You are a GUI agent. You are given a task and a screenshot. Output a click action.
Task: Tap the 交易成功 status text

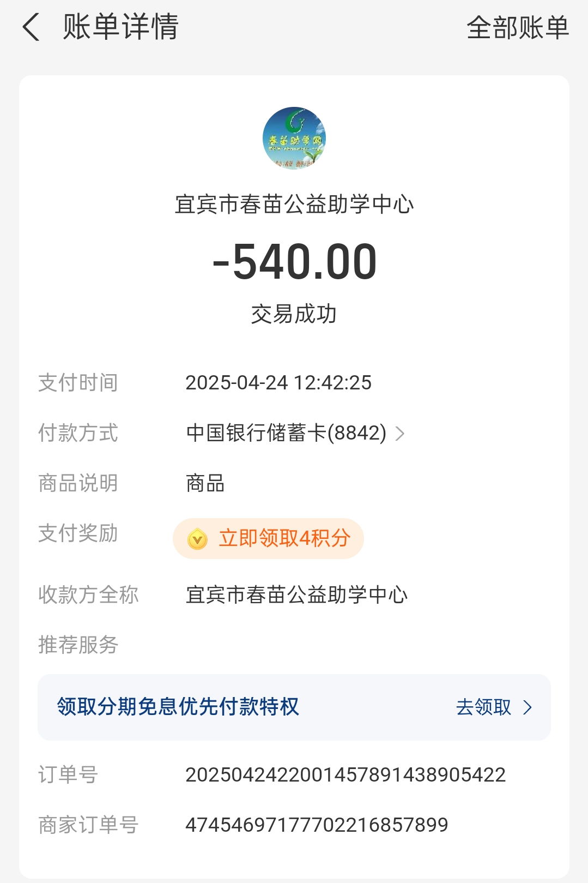[x=294, y=314]
